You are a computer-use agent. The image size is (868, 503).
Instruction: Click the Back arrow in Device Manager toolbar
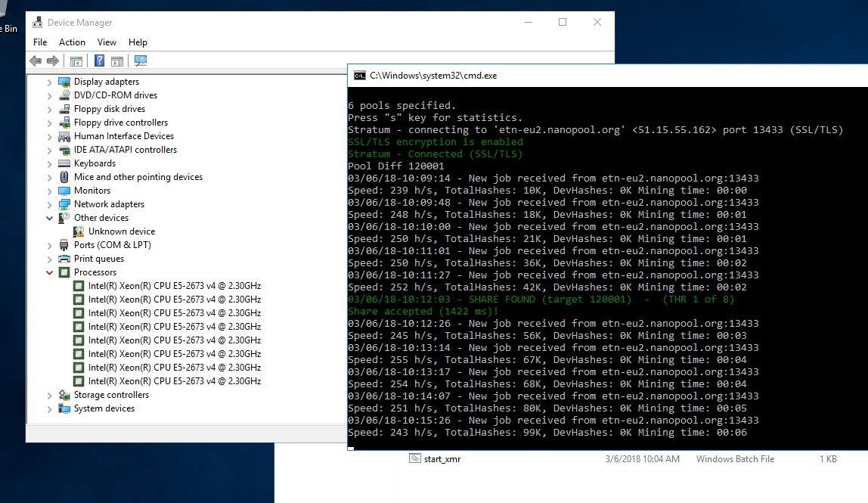36,61
